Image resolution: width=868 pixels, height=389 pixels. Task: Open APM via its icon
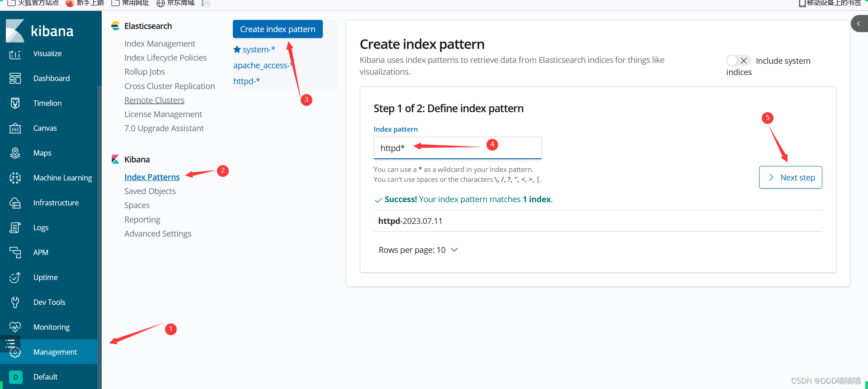[15, 252]
